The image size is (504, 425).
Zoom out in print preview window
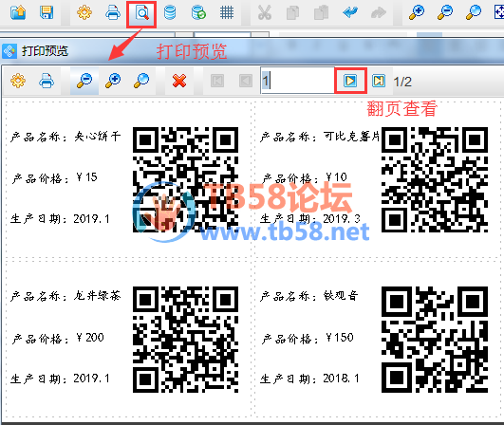pyautogui.click(x=84, y=81)
